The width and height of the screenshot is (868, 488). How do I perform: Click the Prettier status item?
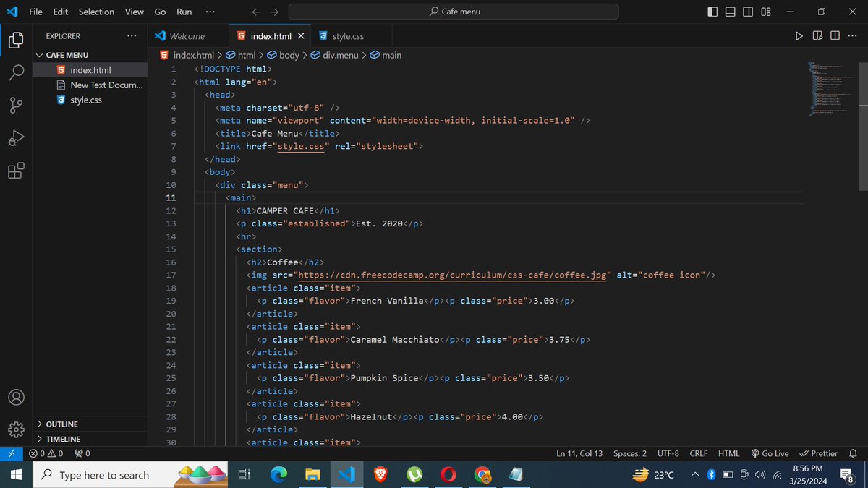tap(819, 453)
